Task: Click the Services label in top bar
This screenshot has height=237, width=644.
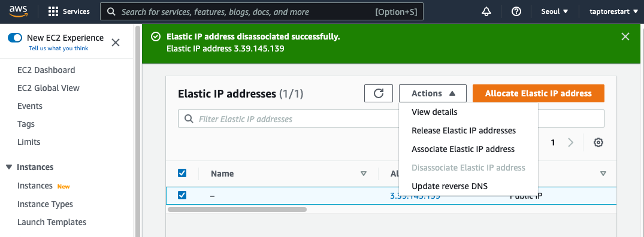Action: [76, 11]
